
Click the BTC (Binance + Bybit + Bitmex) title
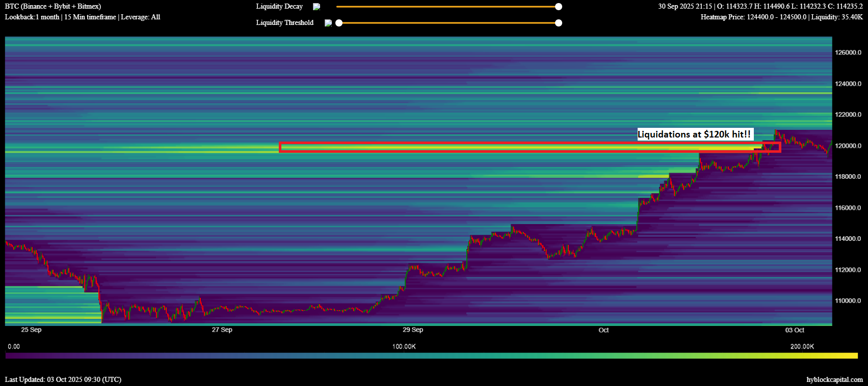(x=53, y=7)
